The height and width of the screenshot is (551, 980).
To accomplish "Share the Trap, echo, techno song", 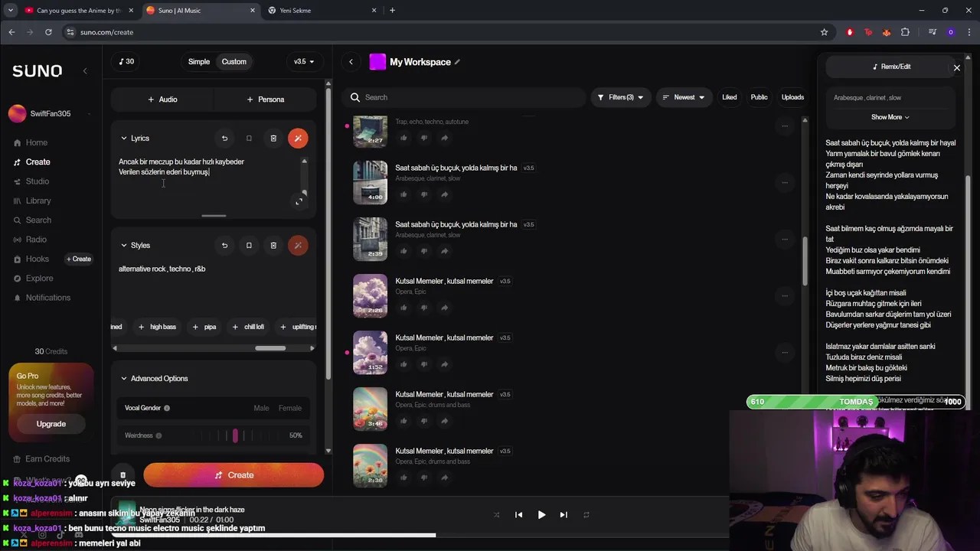I will coord(444,138).
